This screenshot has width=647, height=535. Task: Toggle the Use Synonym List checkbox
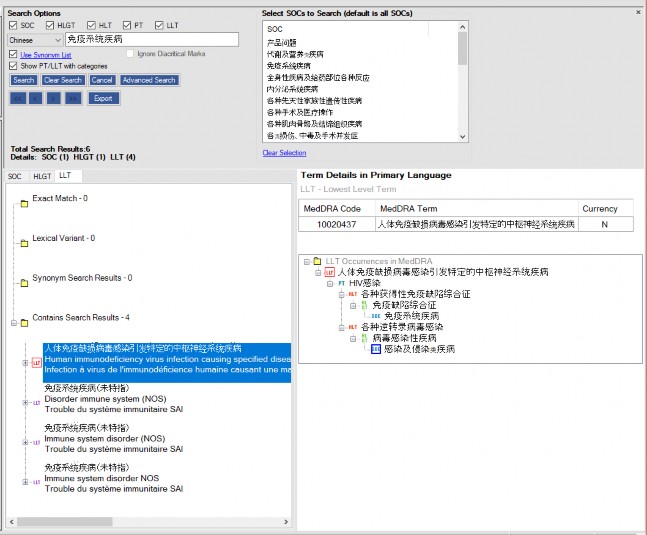13,53
